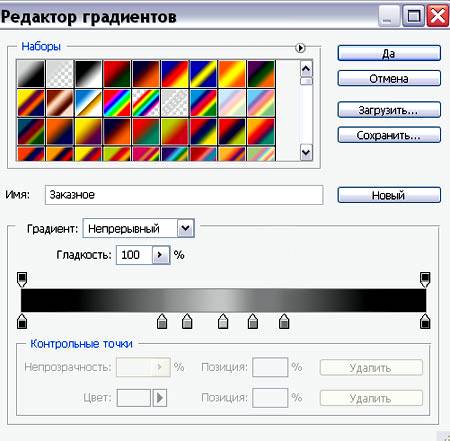Select the left opacity stop above the gradient
The width and height of the screenshot is (450, 441).
22,279
